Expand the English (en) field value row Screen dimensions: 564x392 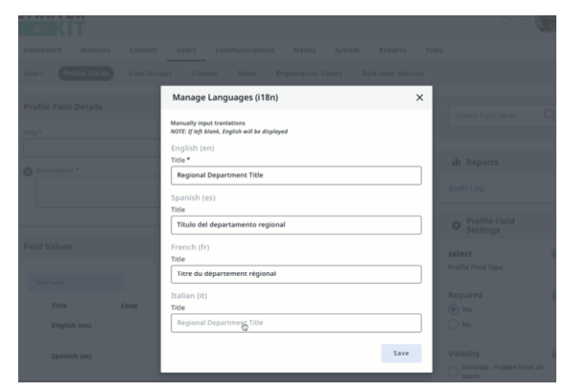tap(31, 326)
